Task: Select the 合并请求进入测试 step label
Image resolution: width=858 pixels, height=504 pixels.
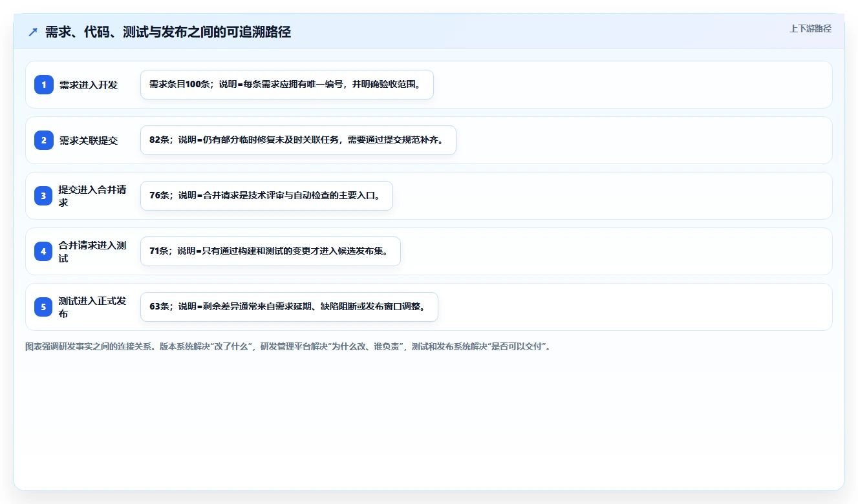Action: coord(92,251)
